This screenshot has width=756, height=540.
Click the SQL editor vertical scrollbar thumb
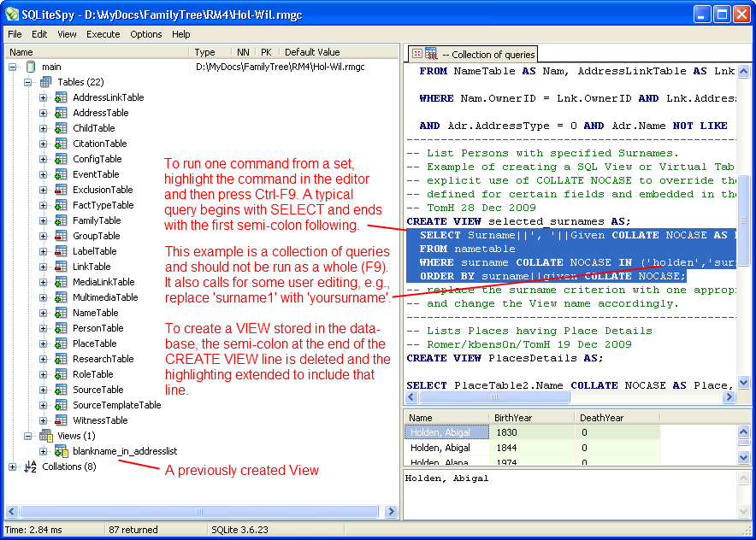pyautogui.click(x=744, y=220)
